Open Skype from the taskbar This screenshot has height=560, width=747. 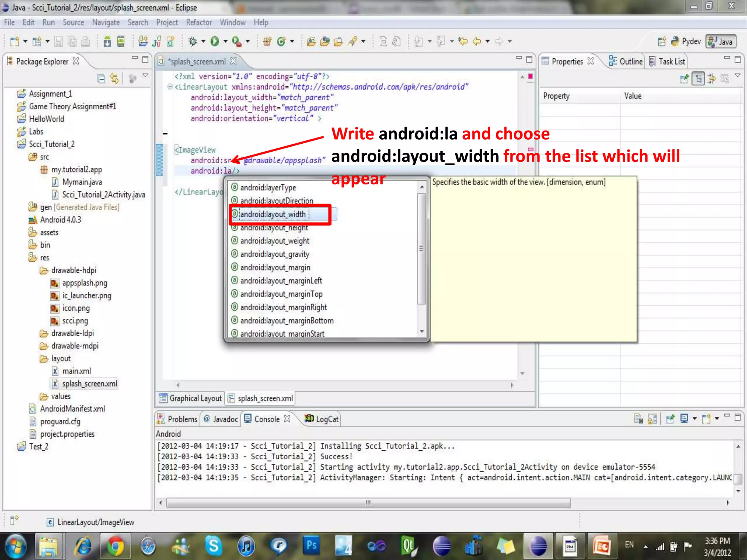(x=213, y=546)
